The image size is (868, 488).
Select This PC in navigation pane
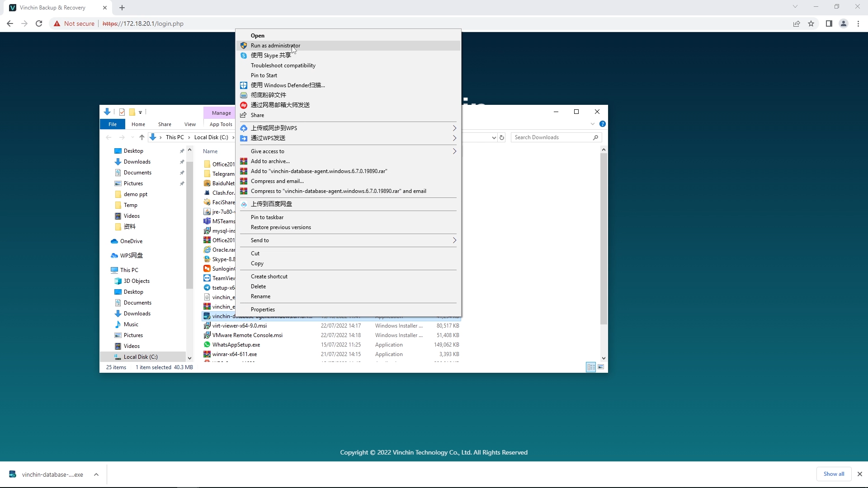point(129,270)
